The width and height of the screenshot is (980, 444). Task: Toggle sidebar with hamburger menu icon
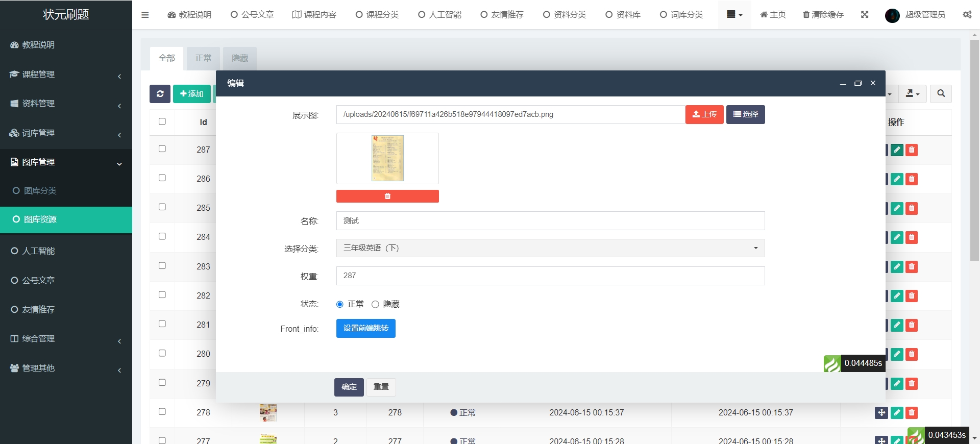pos(145,15)
